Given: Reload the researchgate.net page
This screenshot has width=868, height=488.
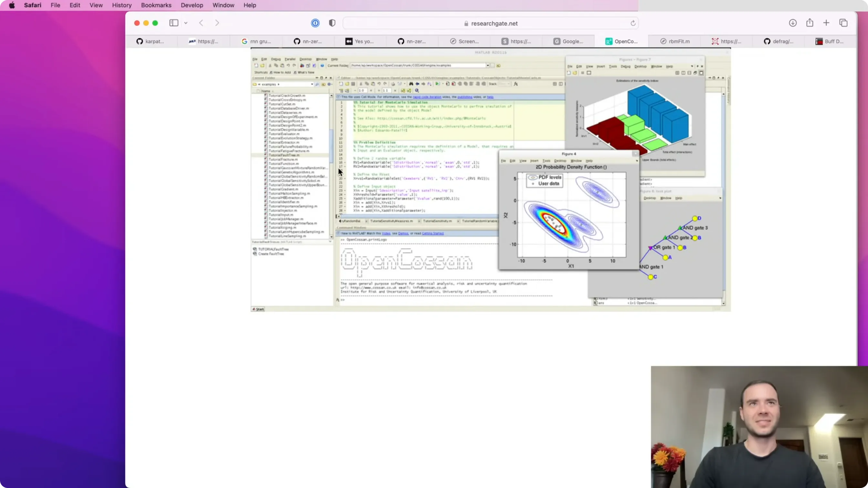Looking at the screenshot, I should coord(633,23).
